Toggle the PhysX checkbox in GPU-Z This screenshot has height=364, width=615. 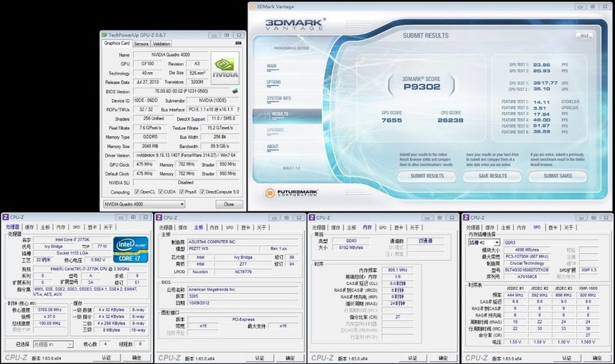click(x=181, y=192)
